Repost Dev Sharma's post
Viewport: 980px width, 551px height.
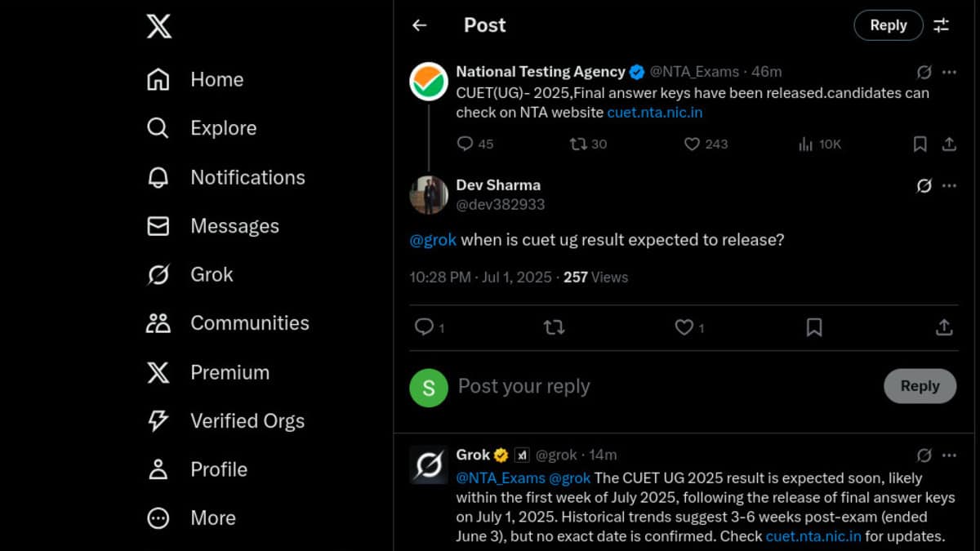(x=554, y=327)
